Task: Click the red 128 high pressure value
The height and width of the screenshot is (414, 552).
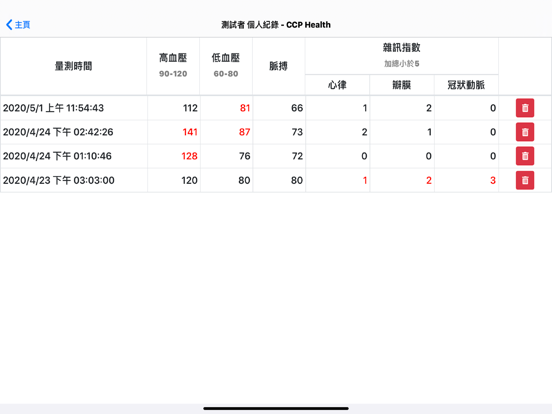Action: pyautogui.click(x=189, y=156)
